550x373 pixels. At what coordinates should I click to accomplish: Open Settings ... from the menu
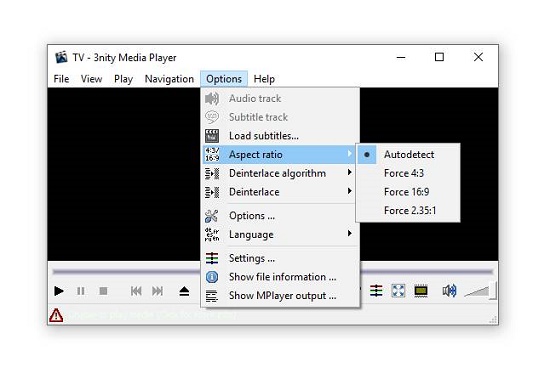click(280, 258)
